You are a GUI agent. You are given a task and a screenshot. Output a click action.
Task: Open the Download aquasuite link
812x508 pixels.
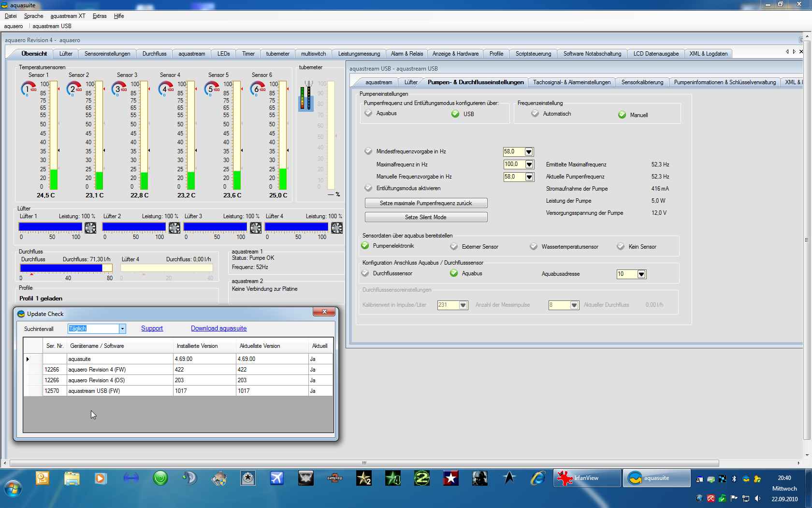(218, 329)
